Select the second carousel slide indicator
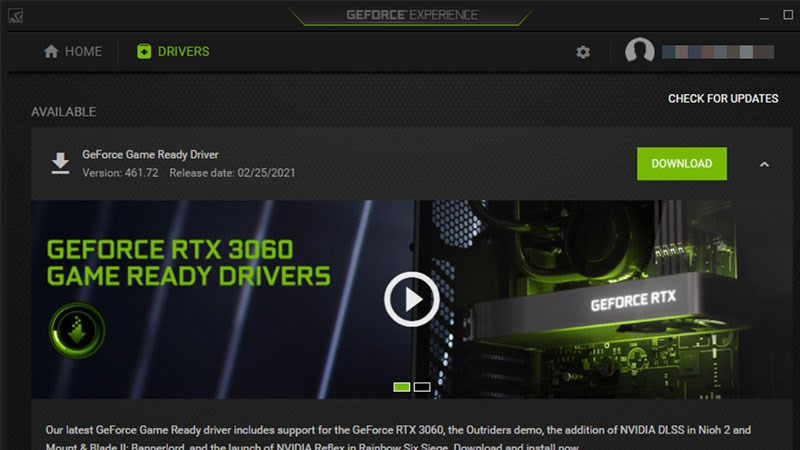This screenshot has width=800, height=450. [422, 387]
